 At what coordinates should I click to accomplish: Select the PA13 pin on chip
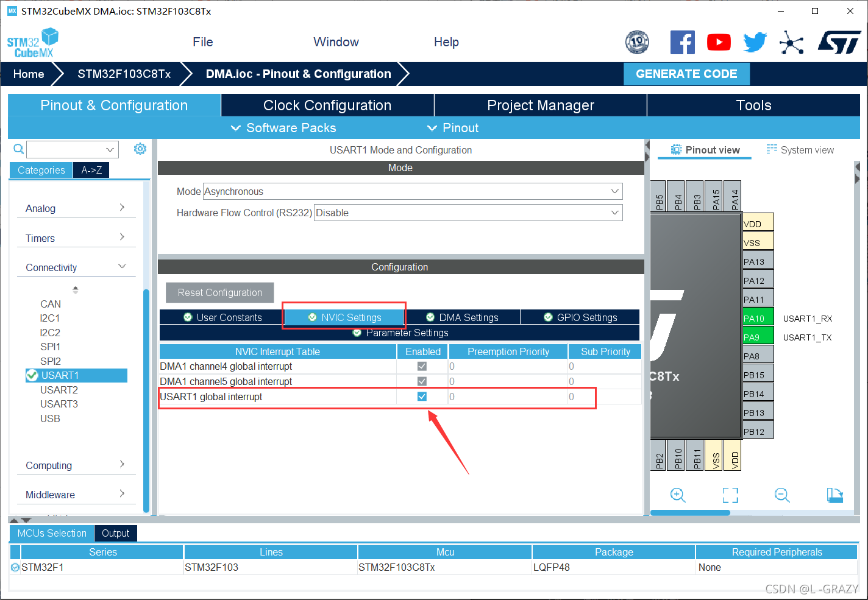point(758,261)
